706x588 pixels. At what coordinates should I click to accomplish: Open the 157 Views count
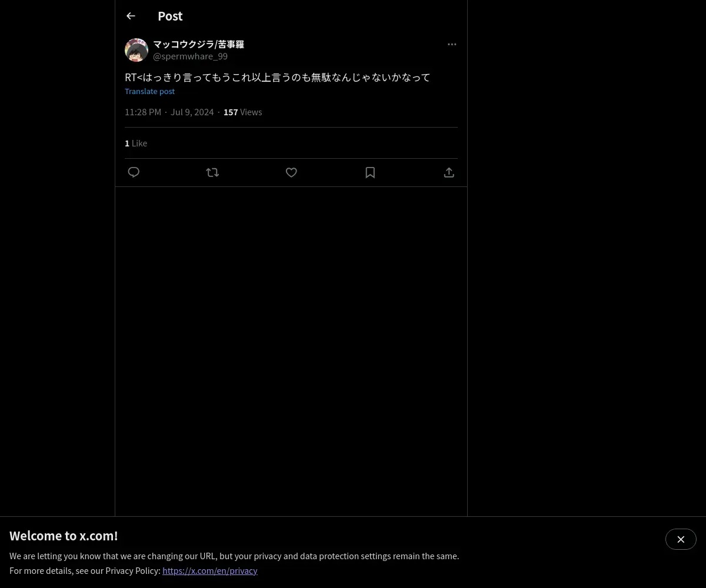[242, 112]
